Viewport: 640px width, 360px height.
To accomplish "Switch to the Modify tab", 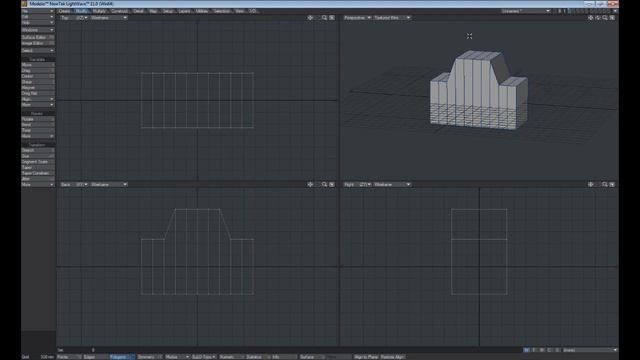I will 82,11.
